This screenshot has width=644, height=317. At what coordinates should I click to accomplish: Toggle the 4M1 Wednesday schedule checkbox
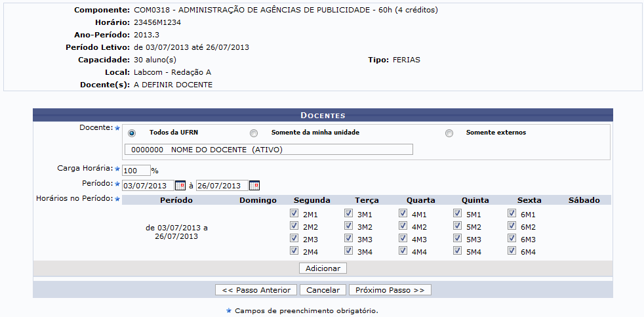tap(403, 214)
